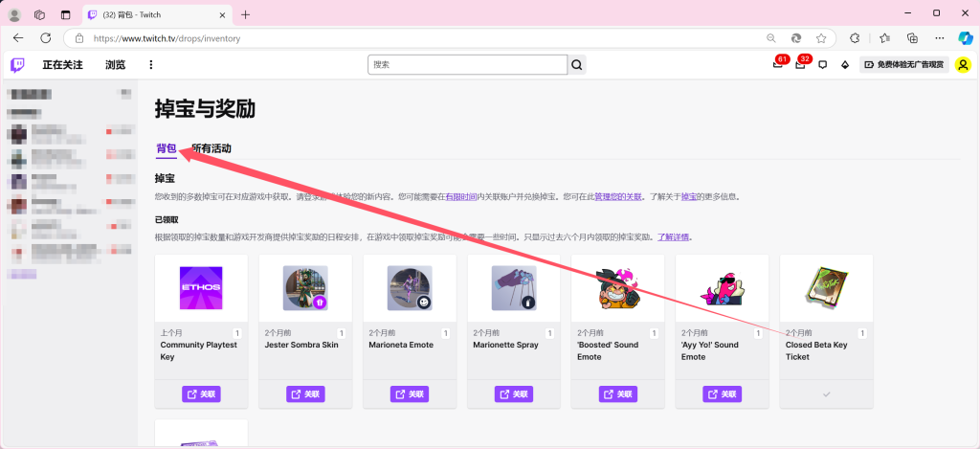Viewport: 980px width, 449px height.
Task: Click 关联 button under Community Playtest Key
Action: tap(201, 394)
